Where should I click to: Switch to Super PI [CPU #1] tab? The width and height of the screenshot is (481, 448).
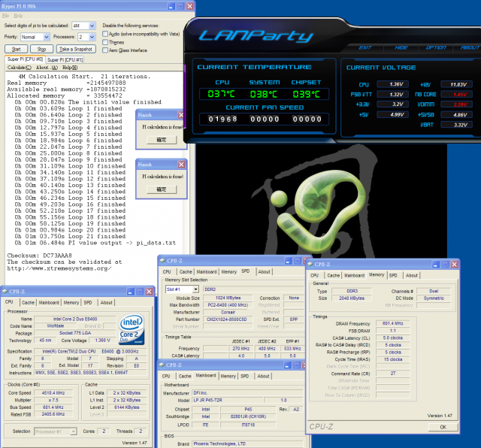[65, 59]
